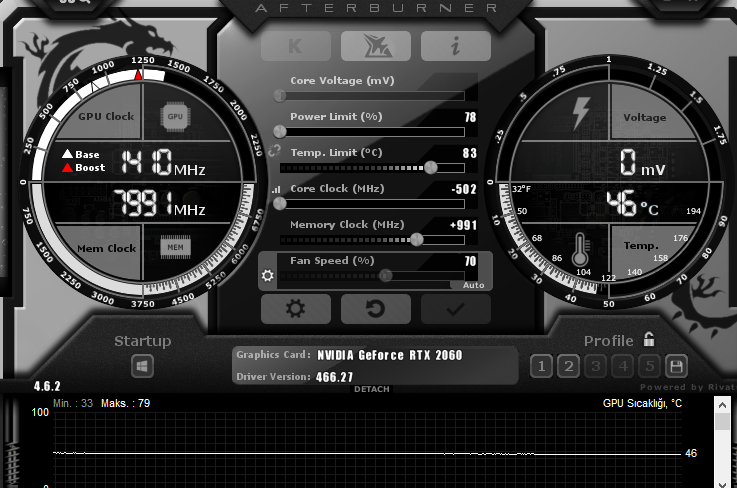Click the thermometer temperature icon

coord(580,250)
